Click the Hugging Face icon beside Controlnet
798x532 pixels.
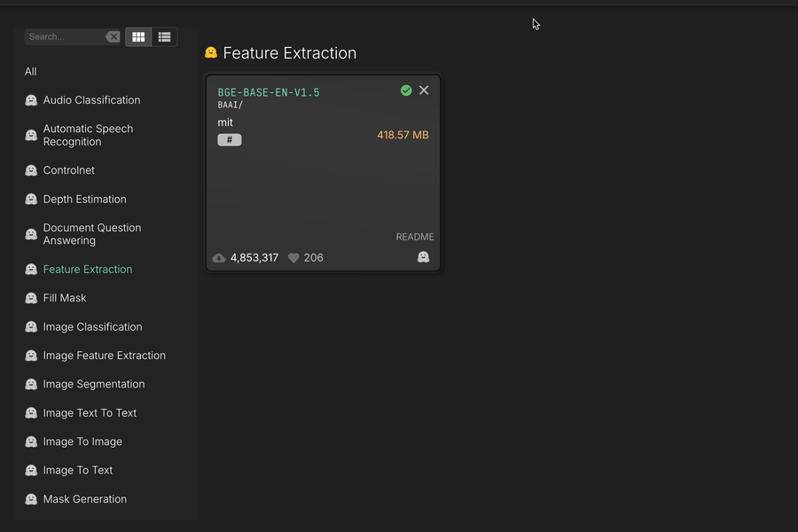point(30,169)
